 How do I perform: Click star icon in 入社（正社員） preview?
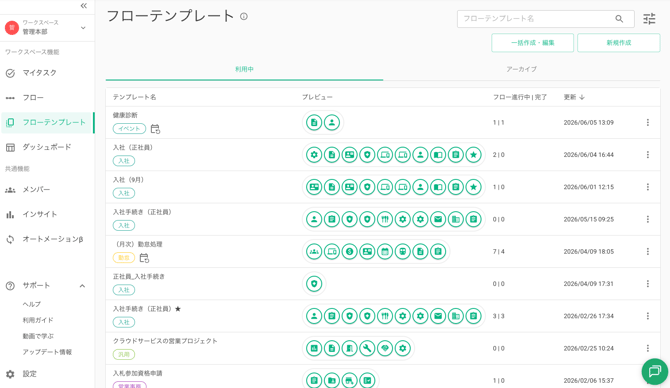pyautogui.click(x=473, y=155)
